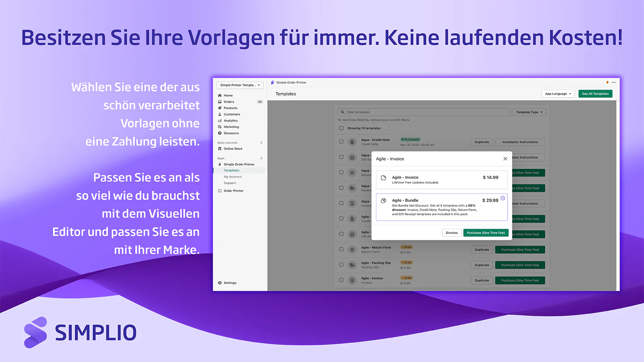
Task: Click Duplicate for Agile - Return Form
Action: coord(482,250)
